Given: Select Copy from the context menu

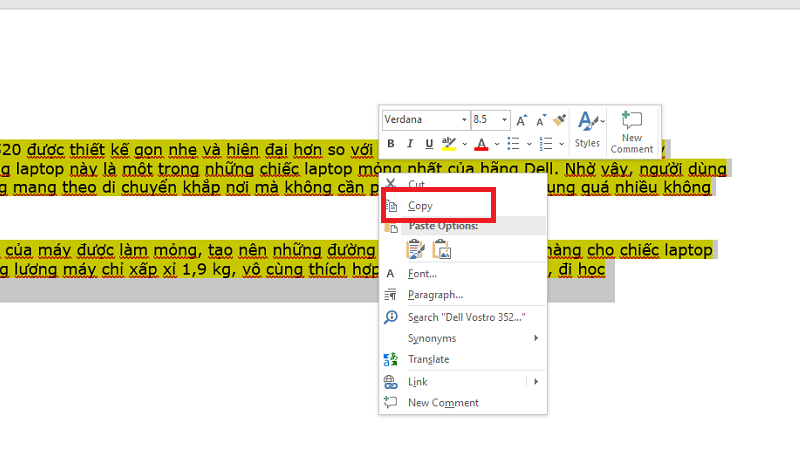Looking at the screenshot, I should (421, 205).
